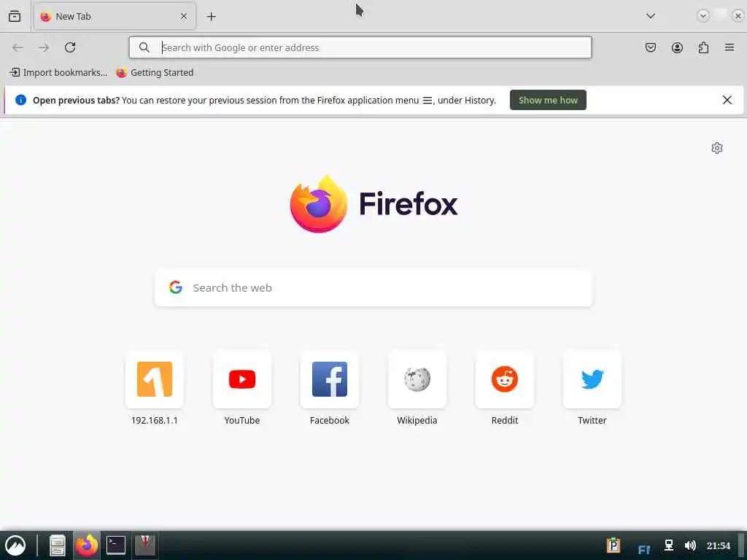Open the network tray icon
Image resolution: width=747 pixels, height=560 pixels.
pyautogui.click(x=669, y=545)
